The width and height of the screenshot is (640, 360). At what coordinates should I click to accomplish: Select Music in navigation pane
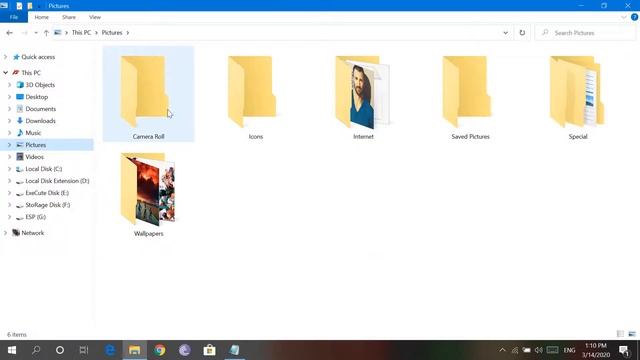(33, 133)
